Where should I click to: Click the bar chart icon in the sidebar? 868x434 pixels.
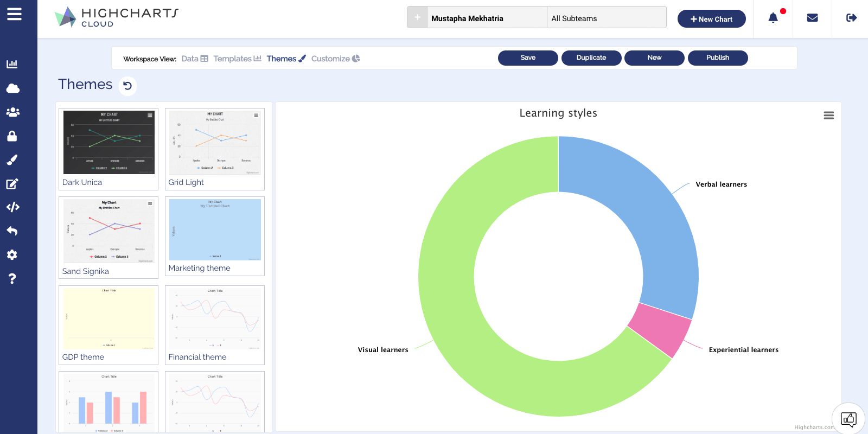12,64
